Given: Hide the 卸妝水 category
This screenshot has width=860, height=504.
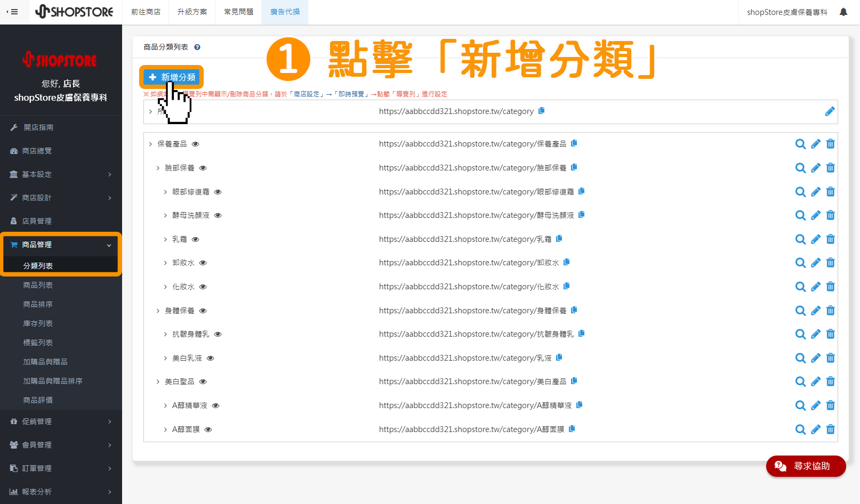Looking at the screenshot, I should pos(203,263).
